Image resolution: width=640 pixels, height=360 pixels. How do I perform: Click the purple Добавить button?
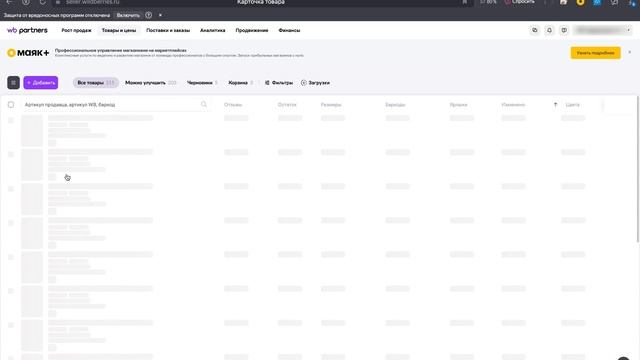41,82
